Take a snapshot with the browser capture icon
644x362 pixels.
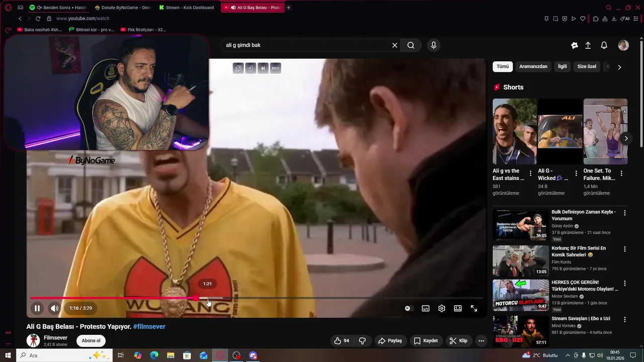(555, 19)
